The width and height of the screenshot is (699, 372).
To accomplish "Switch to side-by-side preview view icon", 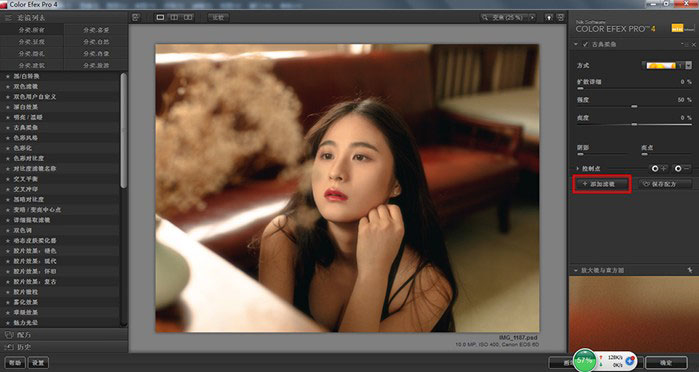I will tap(188, 17).
